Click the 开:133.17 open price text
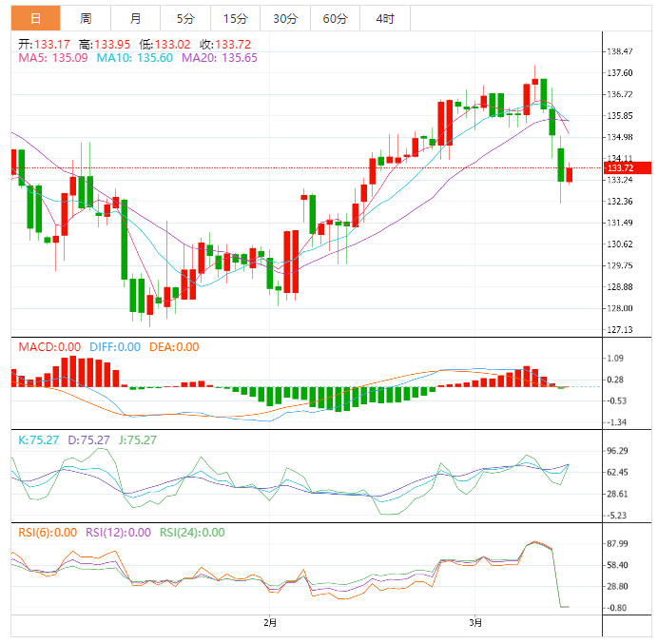Viewport: 658px width, 644px height. click(44, 45)
